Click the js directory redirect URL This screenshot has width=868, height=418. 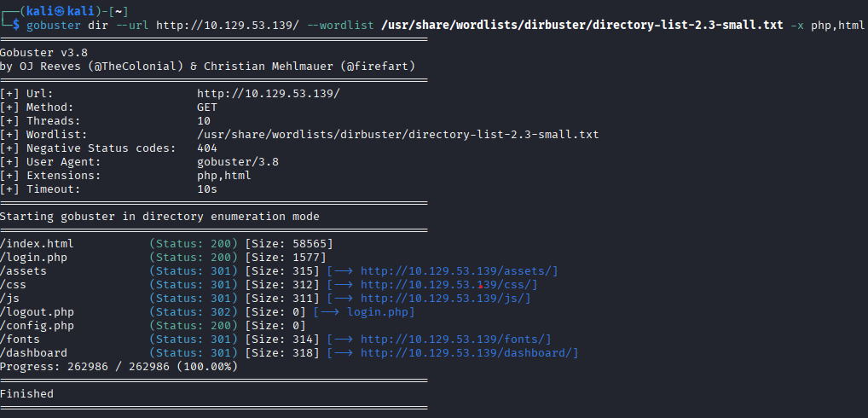click(445, 298)
